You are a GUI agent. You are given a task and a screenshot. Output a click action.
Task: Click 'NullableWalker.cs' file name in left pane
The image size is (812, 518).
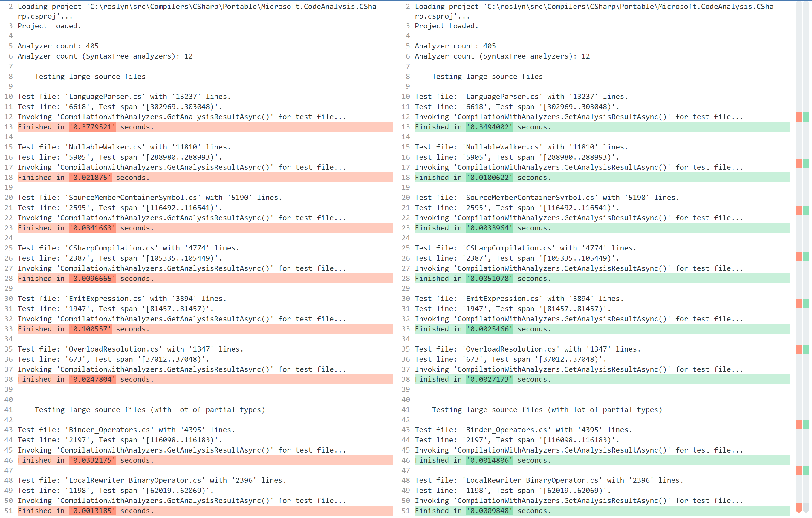(105, 147)
